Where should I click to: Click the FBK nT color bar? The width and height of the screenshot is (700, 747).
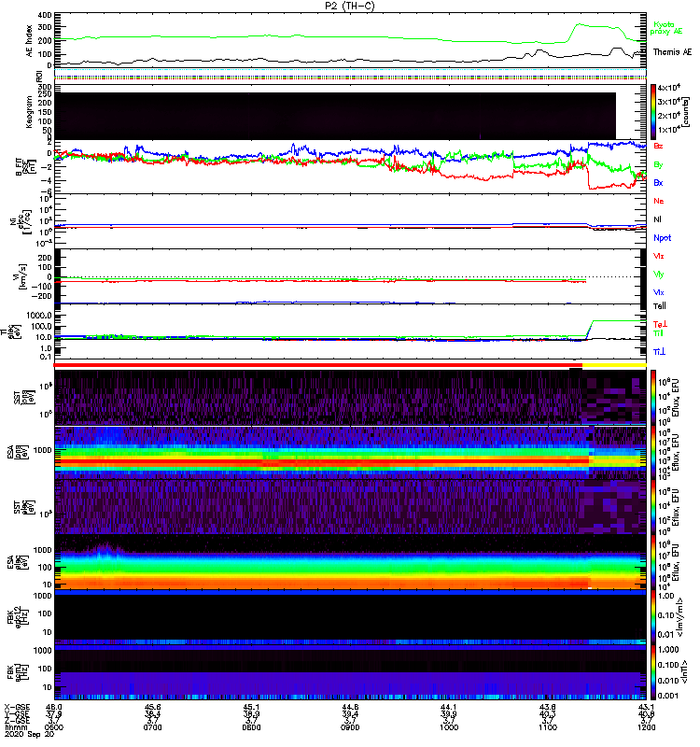(x=653, y=672)
